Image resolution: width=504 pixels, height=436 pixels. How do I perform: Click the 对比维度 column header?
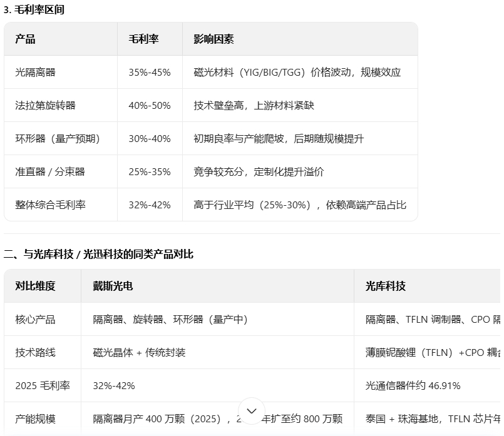[36, 286]
